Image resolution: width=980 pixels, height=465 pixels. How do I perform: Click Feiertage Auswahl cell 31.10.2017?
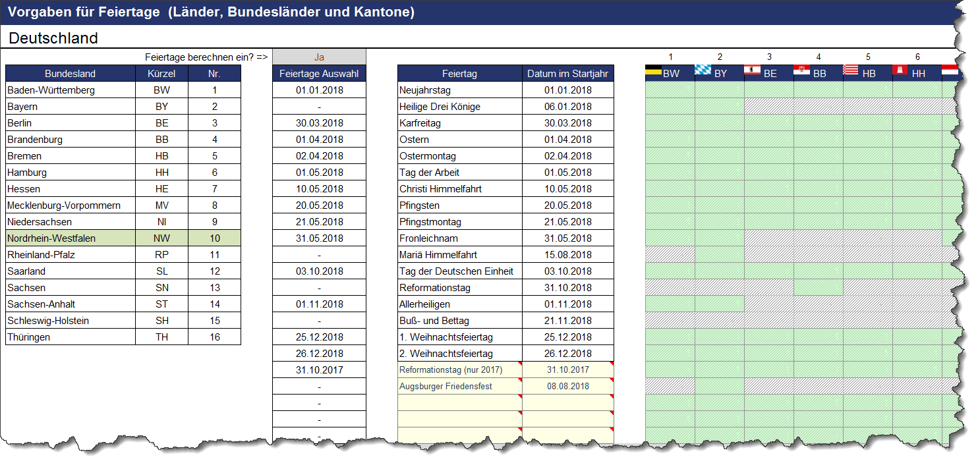319,369
